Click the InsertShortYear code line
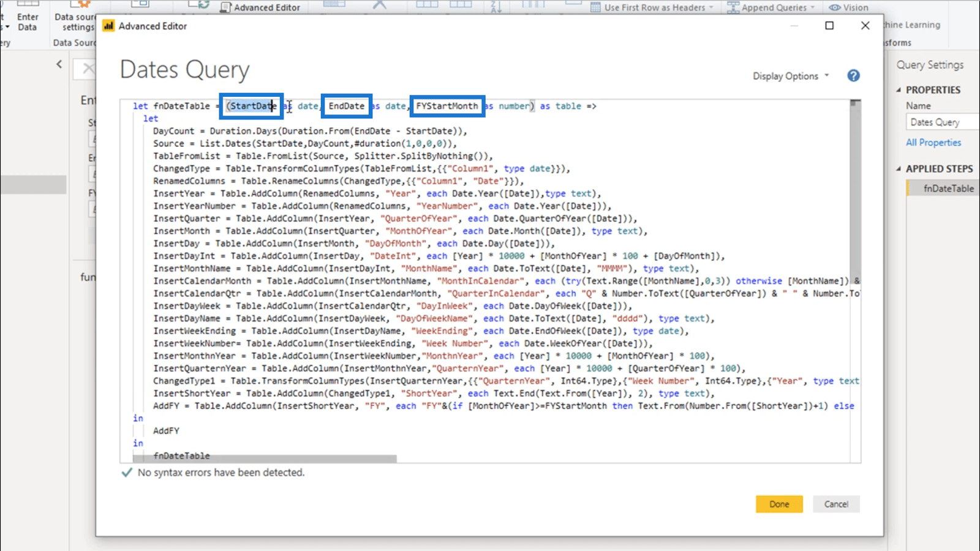This screenshot has width=980, height=551. click(x=434, y=393)
